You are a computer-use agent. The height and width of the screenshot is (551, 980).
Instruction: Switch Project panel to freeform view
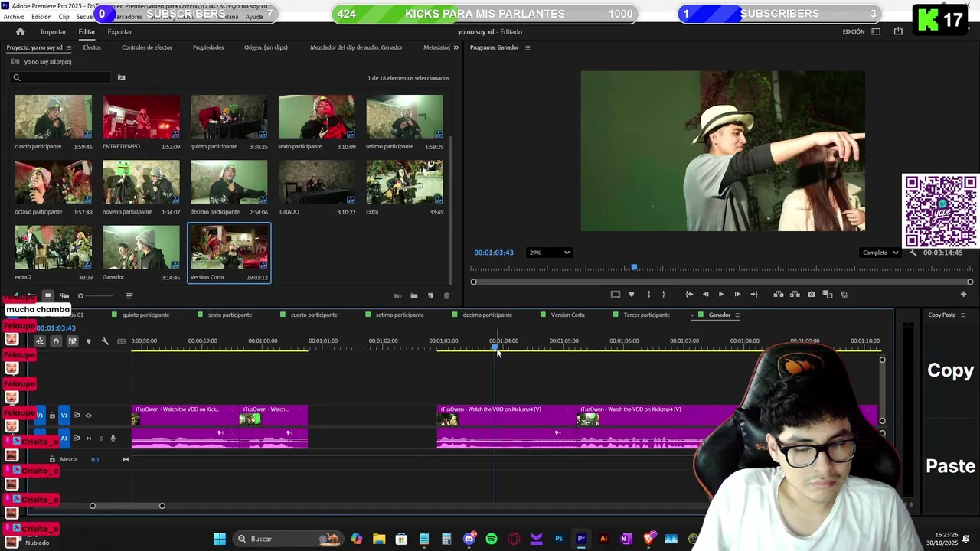point(64,295)
